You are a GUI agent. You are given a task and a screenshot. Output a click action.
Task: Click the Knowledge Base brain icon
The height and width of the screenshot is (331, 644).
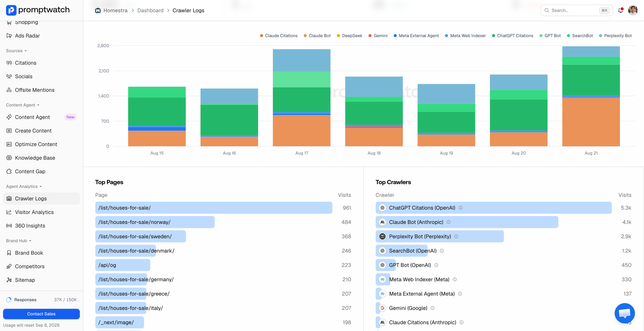[9, 158]
